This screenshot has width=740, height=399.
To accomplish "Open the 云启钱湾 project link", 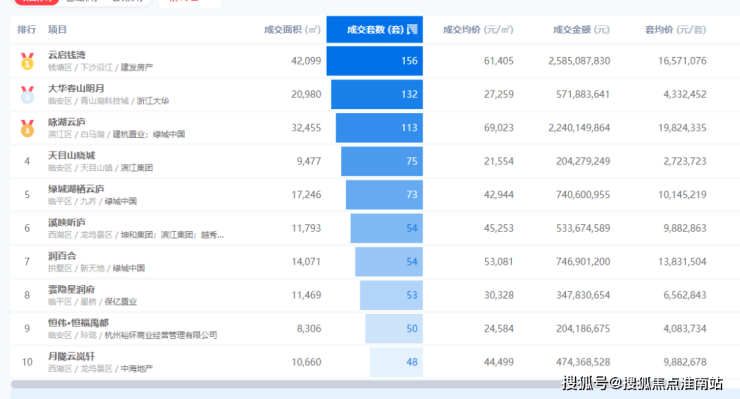I will [67, 55].
